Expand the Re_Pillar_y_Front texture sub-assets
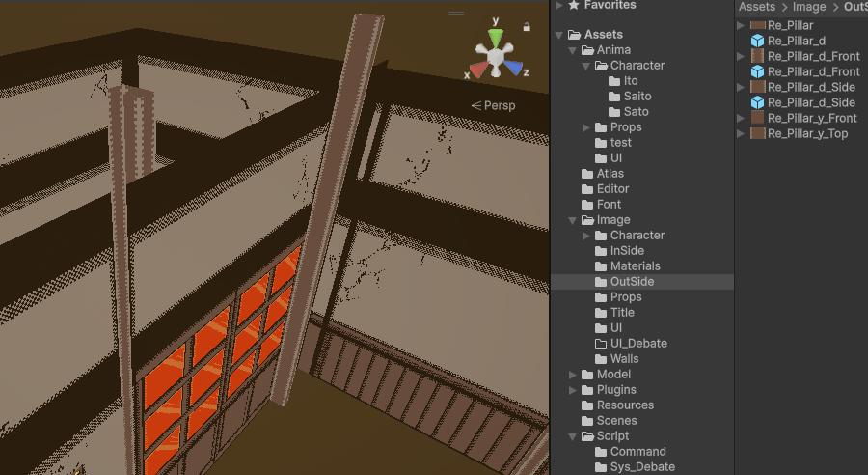 (x=741, y=118)
